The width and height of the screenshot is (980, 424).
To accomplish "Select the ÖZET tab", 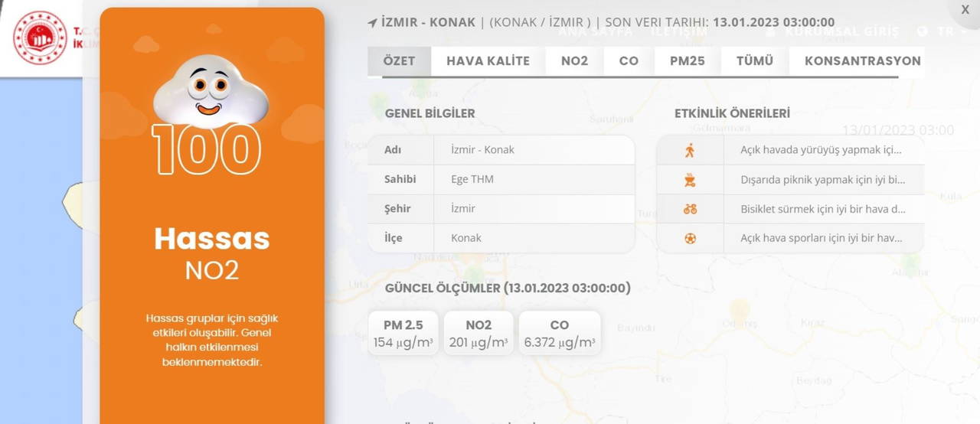I will (x=399, y=61).
